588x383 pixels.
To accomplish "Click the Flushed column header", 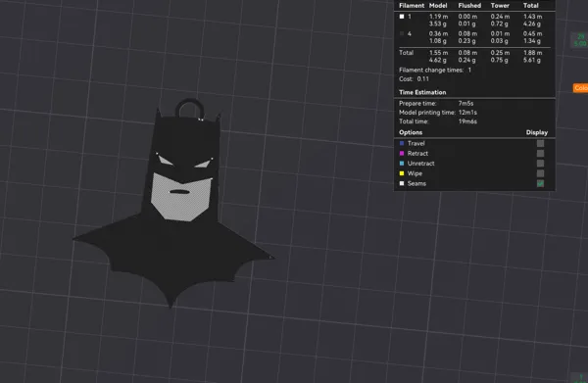I will tap(469, 6).
